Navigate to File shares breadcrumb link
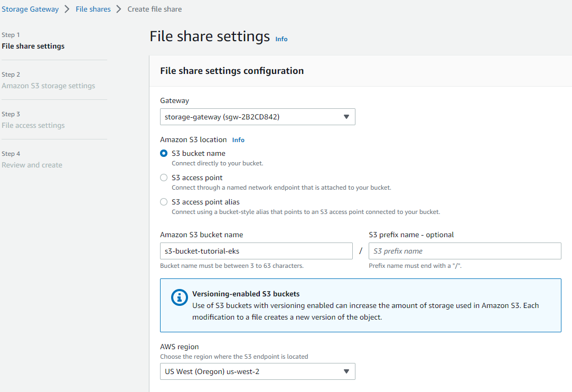The image size is (572, 392). (93, 9)
